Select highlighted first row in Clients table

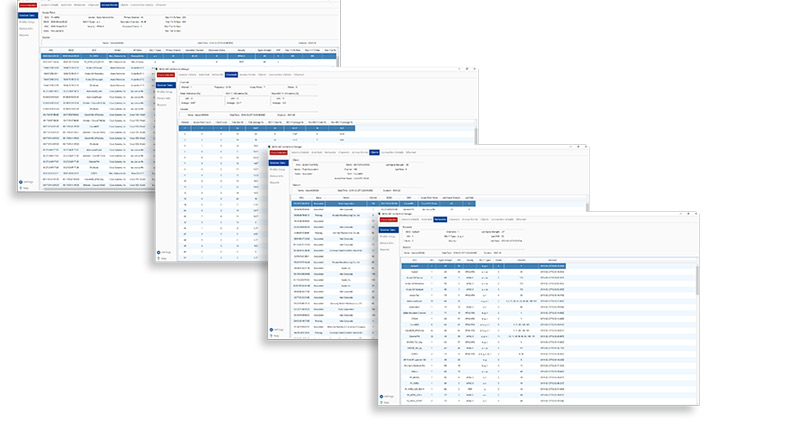tap(383, 204)
